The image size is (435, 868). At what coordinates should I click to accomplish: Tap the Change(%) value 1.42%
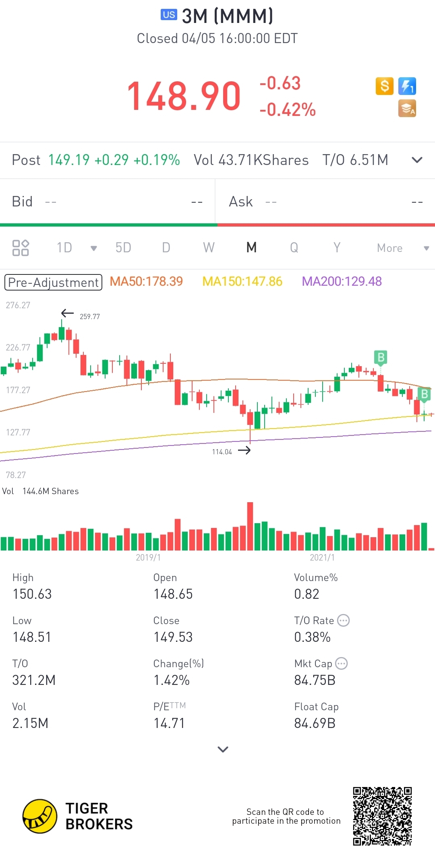(172, 680)
